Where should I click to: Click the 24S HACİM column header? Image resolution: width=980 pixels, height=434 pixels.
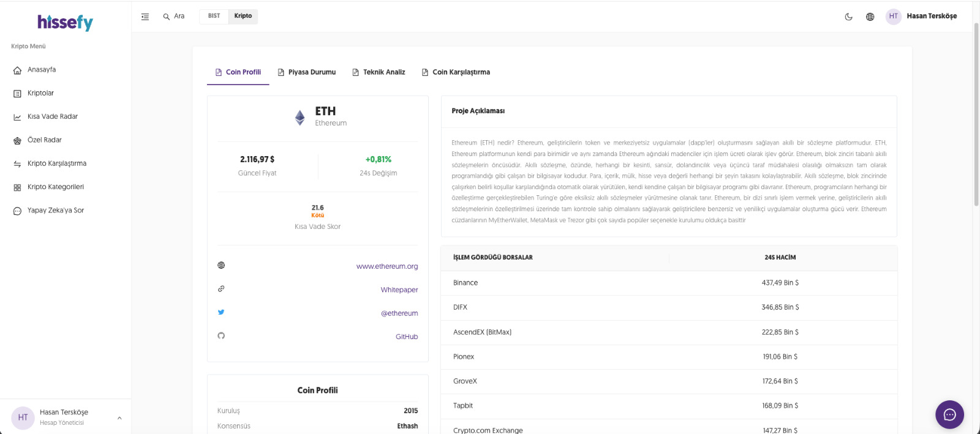pos(780,258)
